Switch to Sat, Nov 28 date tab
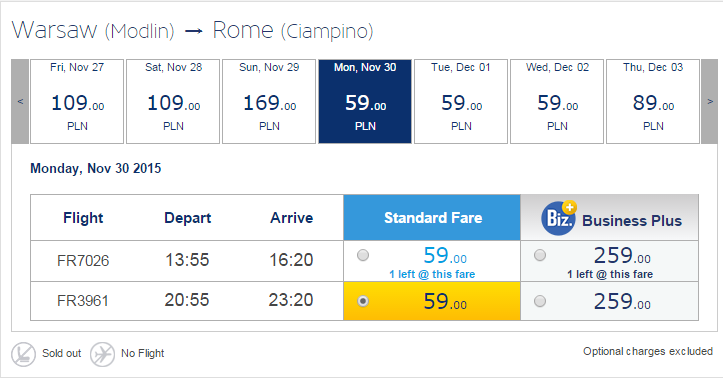This screenshot has height=378, width=723. [173, 101]
